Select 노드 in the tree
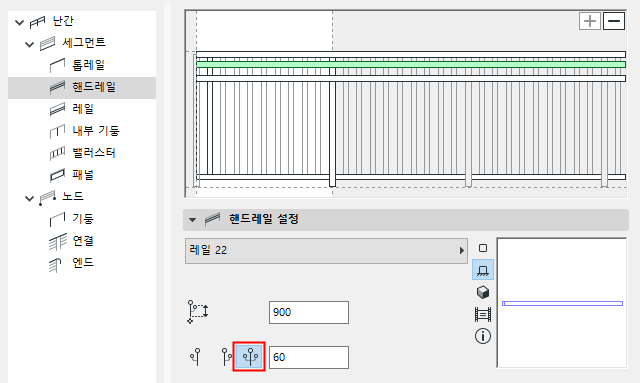The height and width of the screenshot is (383, 640). (73, 196)
